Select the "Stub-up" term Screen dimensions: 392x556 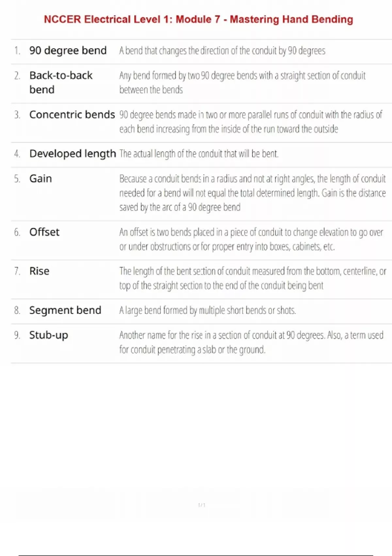coord(49,335)
